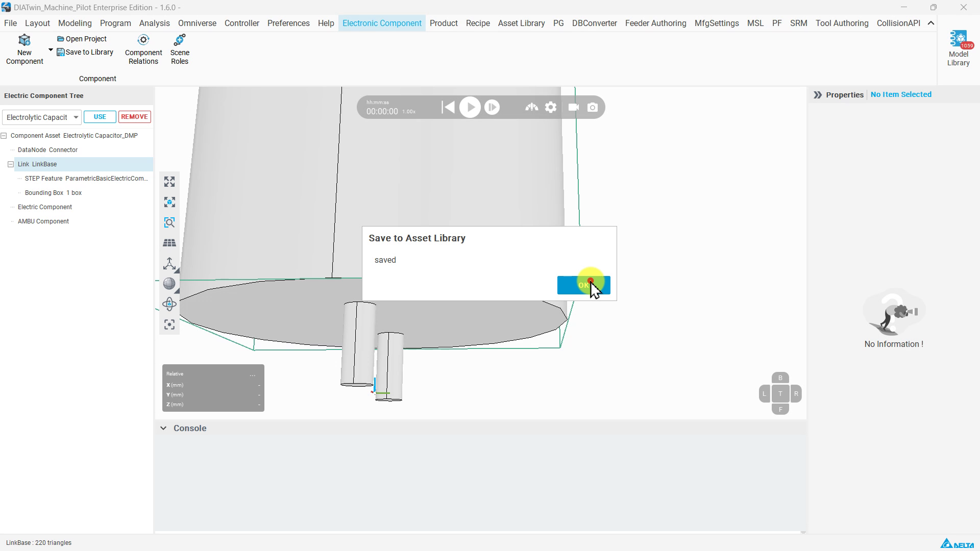
Task: Select DataNode Connector in the tree
Action: (47, 150)
